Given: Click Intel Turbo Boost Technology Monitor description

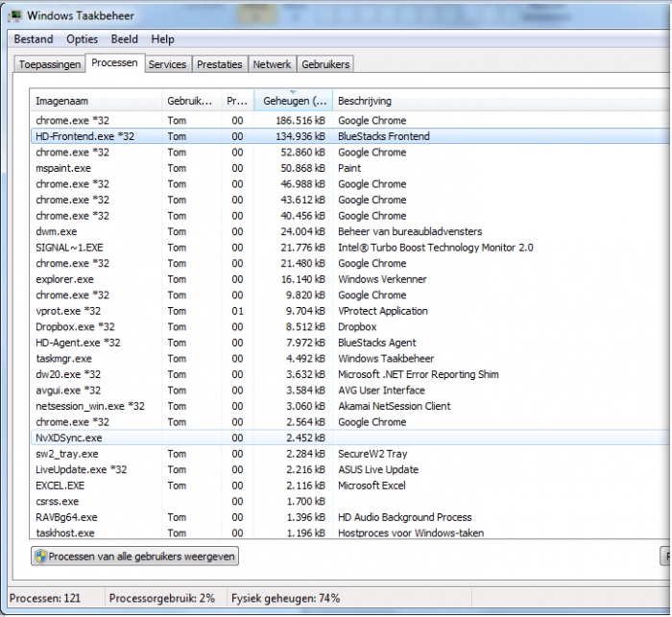Looking at the screenshot, I should (x=436, y=248).
